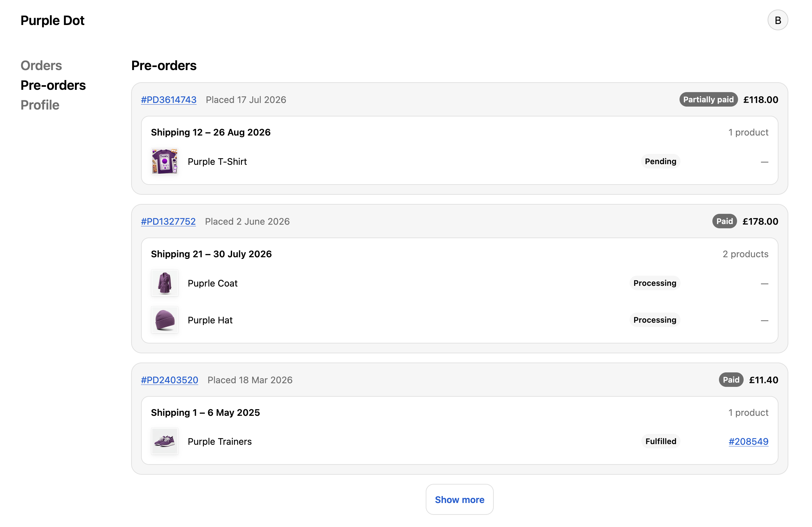This screenshot has width=812, height=527.
Task: Open the Profile page
Action: (40, 105)
